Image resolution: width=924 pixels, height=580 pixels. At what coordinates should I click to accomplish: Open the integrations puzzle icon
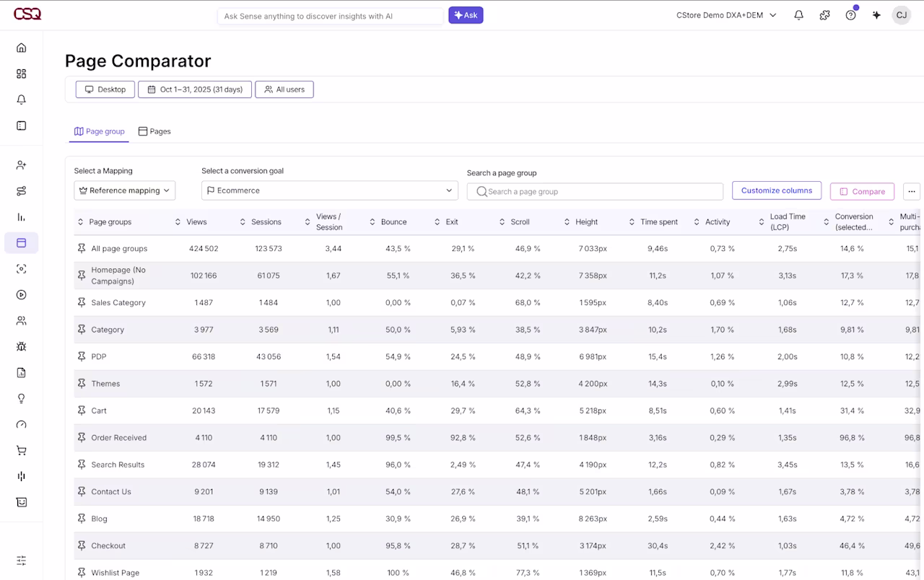824,15
